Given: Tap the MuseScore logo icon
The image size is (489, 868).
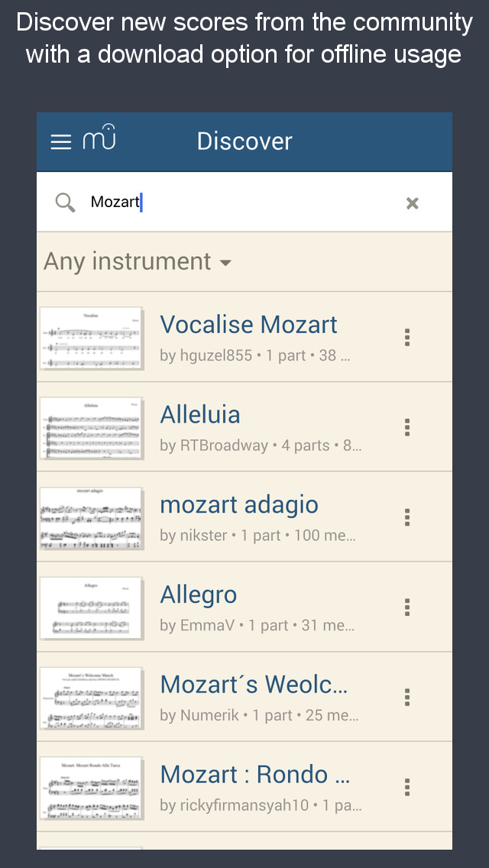Looking at the screenshot, I should click(99, 138).
